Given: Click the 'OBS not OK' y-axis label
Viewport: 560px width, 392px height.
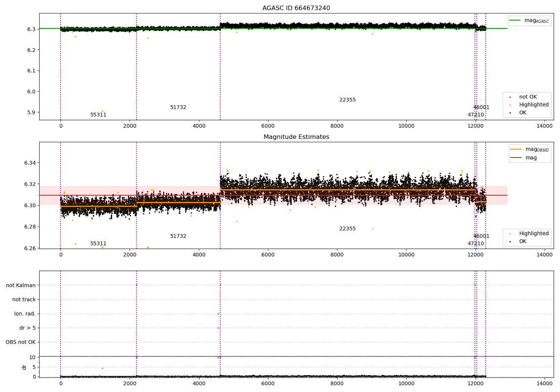Looking at the screenshot, I should point(21,342).
